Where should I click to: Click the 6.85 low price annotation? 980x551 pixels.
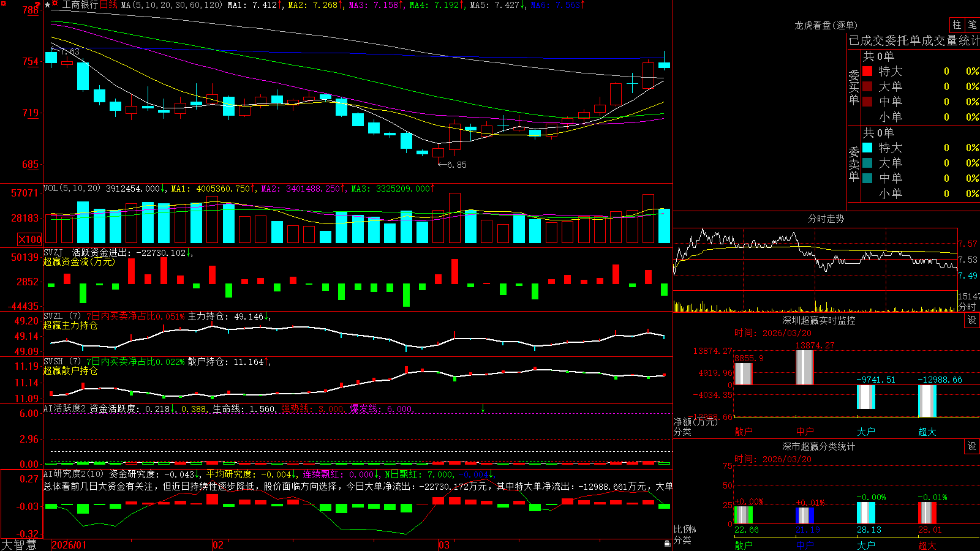[452, 165]
